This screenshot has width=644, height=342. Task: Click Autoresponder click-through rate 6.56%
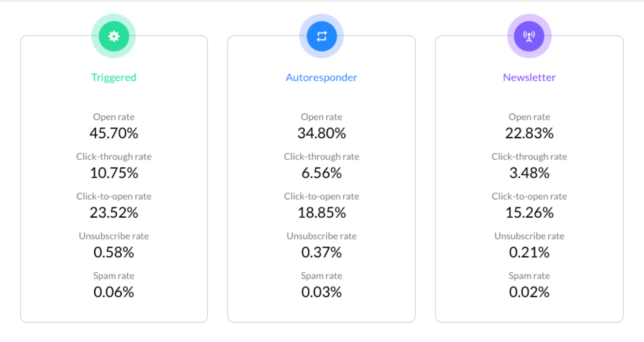(321, 173)
